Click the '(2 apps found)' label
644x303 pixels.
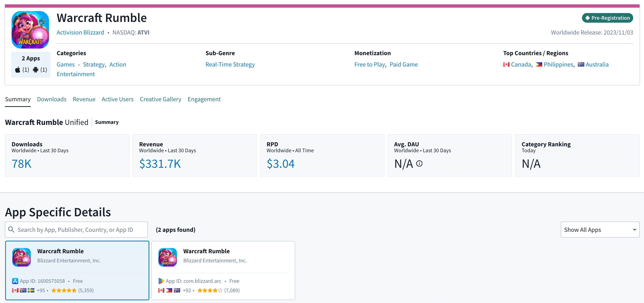point(175,230)
